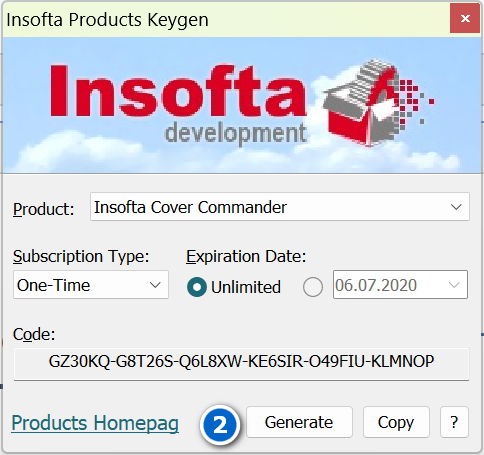The height and width of the screenshot is (455, 484).
Task: Expand the Subscription Type dropdown
Action: tap(91, 285)
